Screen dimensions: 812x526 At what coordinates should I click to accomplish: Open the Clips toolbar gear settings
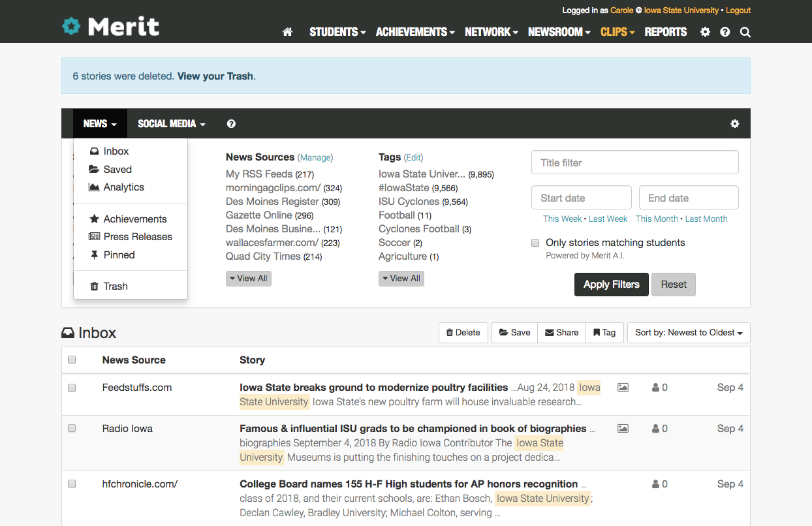tap(735, 123)
